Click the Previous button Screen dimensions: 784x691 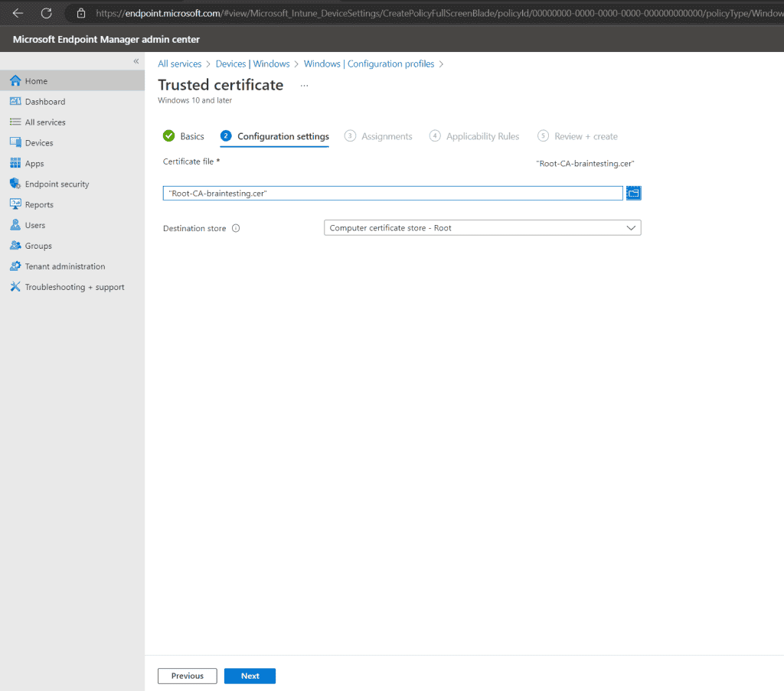point(187,676)
